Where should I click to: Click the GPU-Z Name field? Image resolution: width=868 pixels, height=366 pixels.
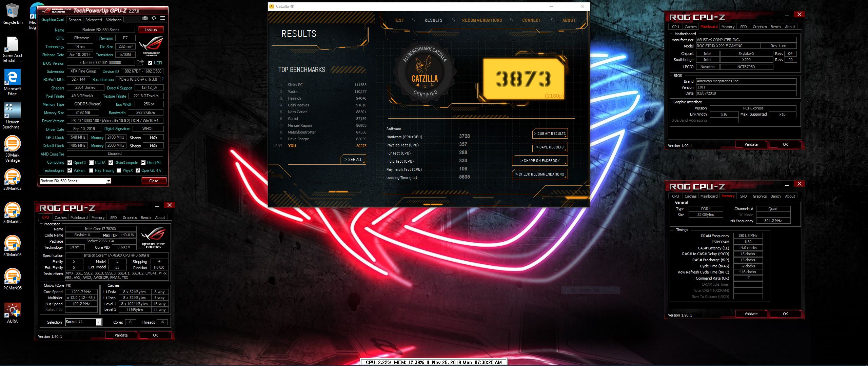point(101,30)
